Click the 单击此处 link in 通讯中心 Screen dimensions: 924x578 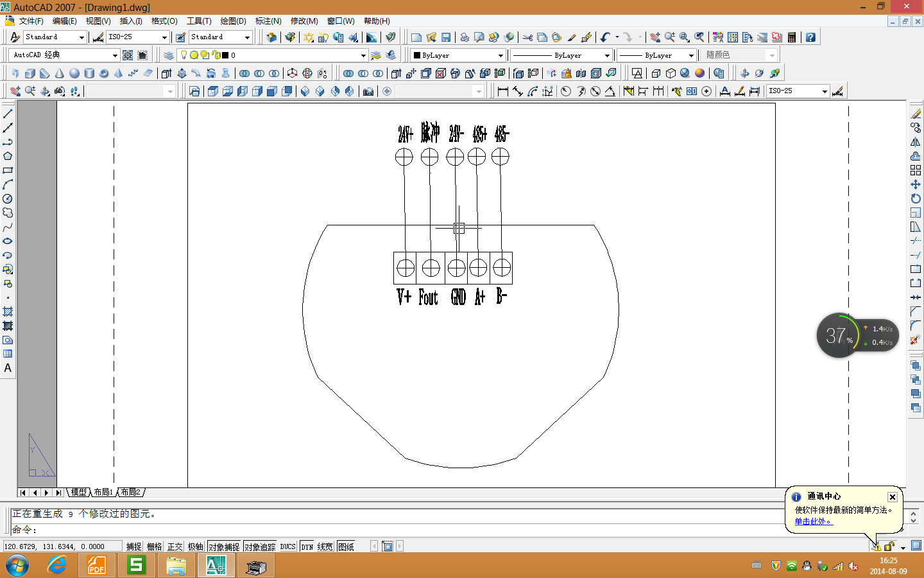click(x=813, y=521)
